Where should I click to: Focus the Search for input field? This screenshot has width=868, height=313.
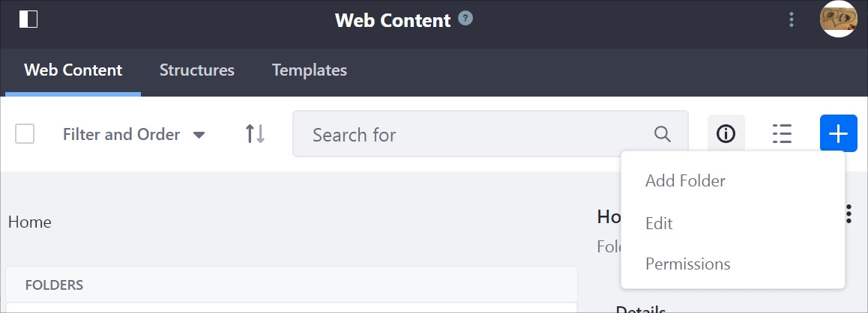(490, 134)
